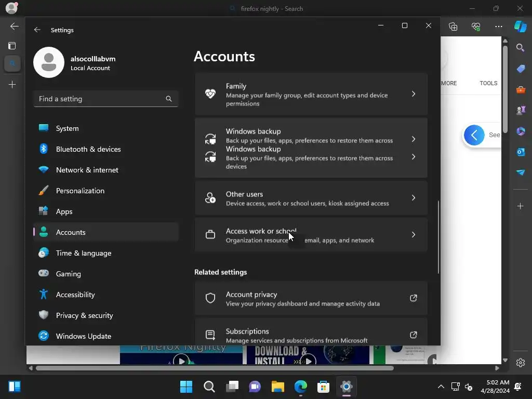Open Windows Start menu
The width and height of the screenshot is (532, 399).
[x=186, y=387]
